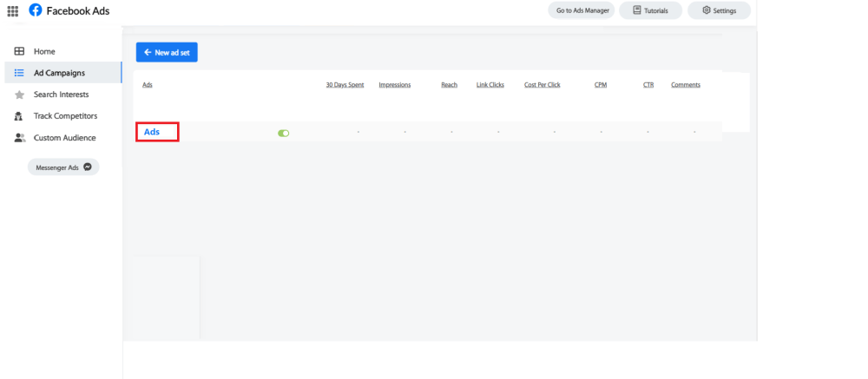
Task: Open the Tutorials button
Action: click(650, 10)
